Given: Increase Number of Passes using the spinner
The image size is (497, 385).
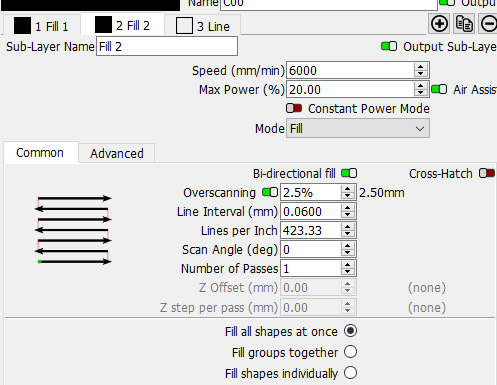Looking at the screenshot, I should click(x=347, y=265).
